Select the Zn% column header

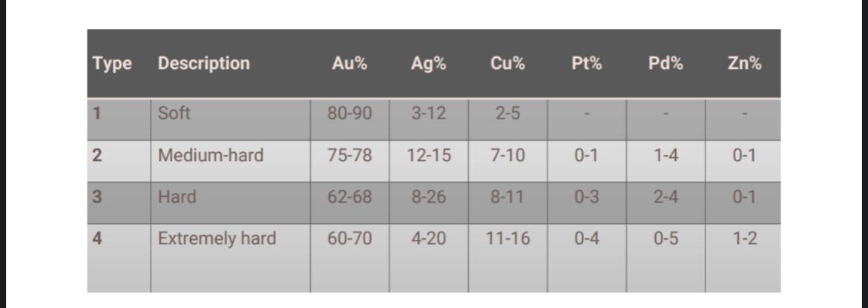coord(745,63)
